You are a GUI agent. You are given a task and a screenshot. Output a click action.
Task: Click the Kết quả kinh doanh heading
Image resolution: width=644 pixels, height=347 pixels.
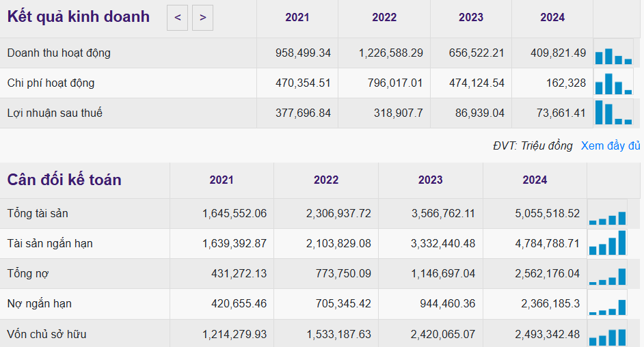tap(79, 17)
